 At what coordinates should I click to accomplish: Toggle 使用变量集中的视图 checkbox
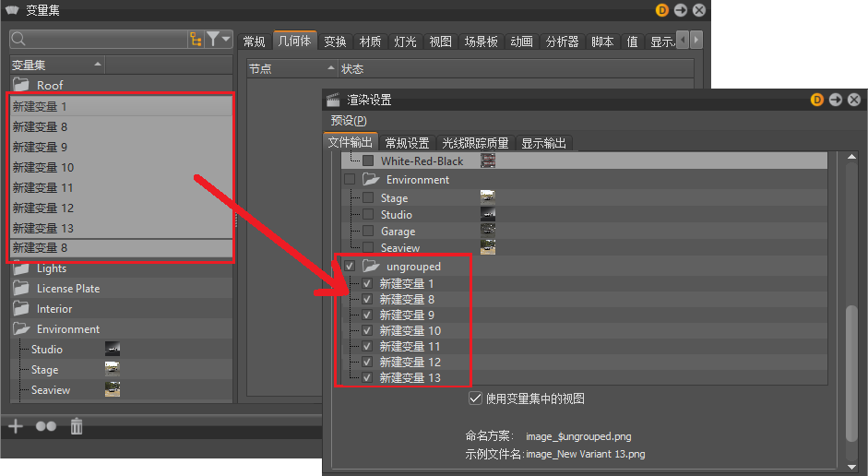point(475,399)
